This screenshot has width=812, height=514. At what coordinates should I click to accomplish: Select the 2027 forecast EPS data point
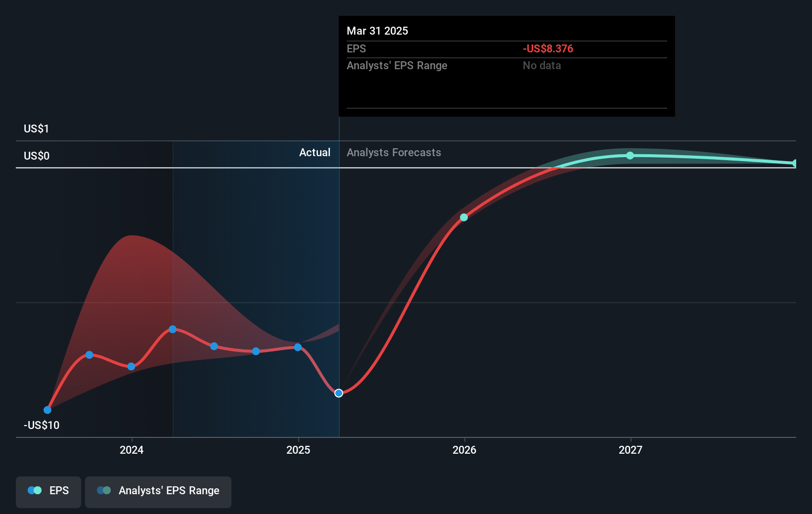[x=630, y=156]
